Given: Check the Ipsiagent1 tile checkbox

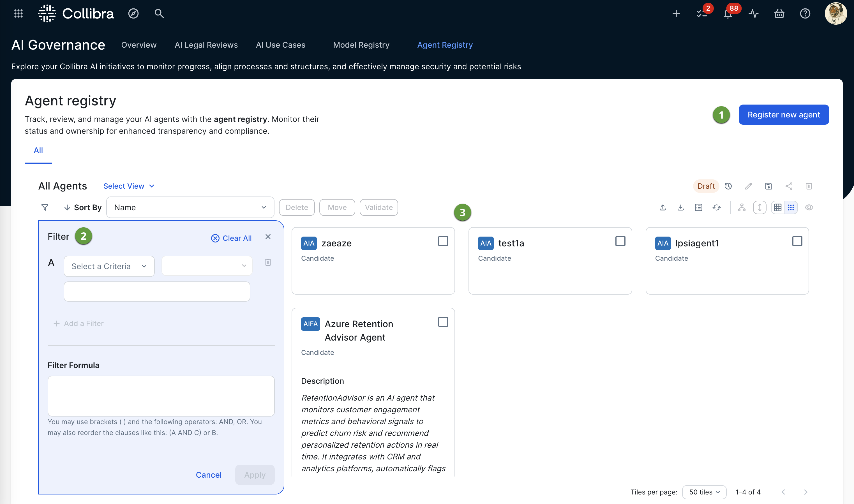Looking at the screenshot, I should pos(797,241).
